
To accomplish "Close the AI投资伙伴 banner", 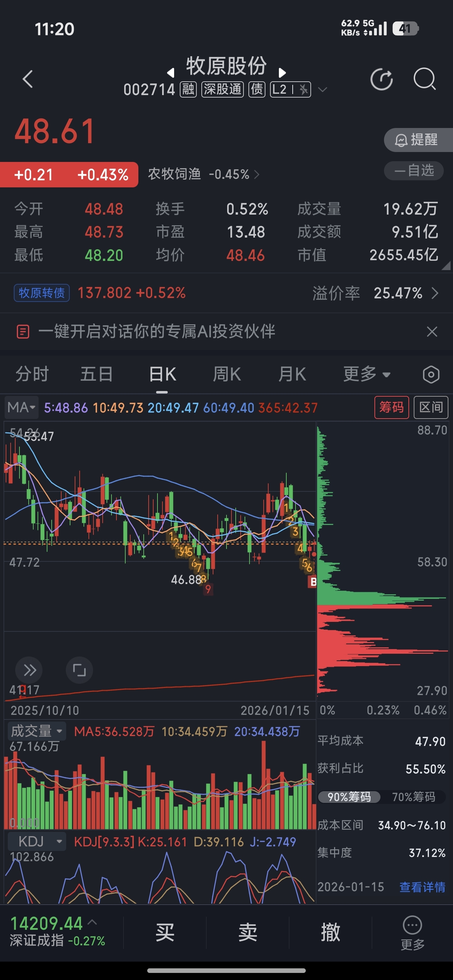I will (432, 331).
